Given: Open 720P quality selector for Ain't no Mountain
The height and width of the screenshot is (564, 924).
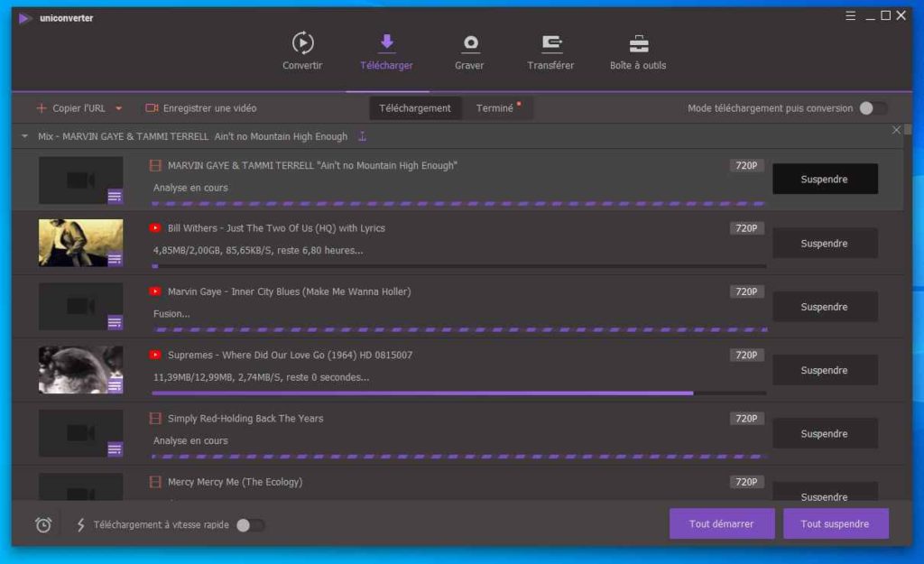Looking at the screenshot, I should pyautogui.click(x=746, y=166).
